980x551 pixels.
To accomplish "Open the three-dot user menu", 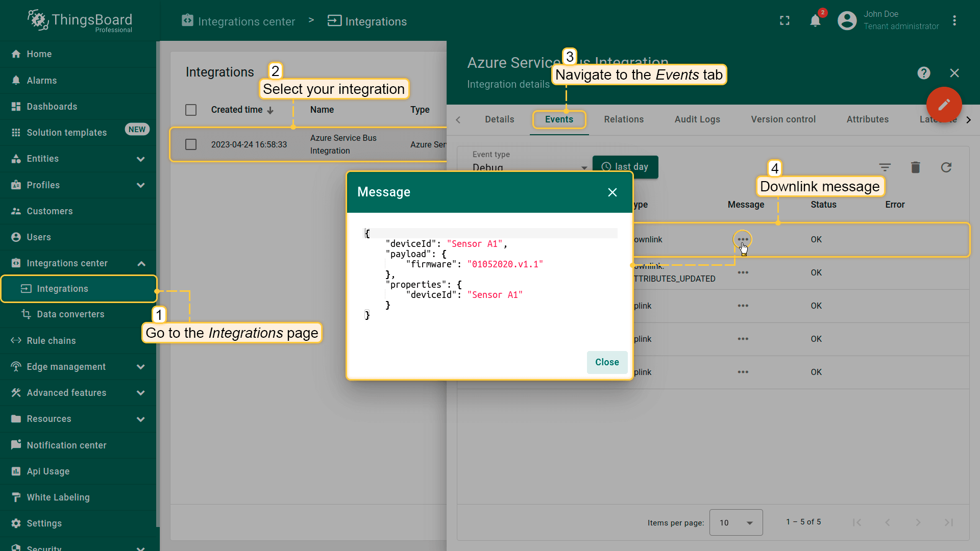I will [x=954, y=21].
